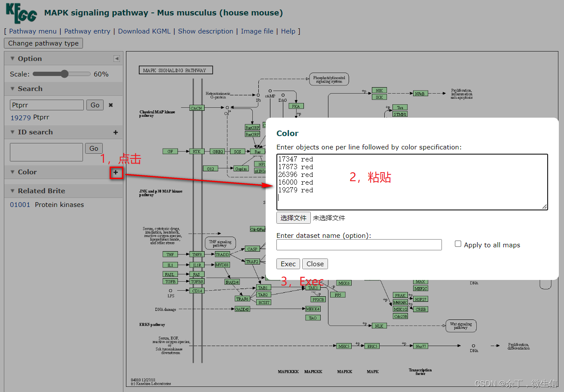Collapse the left panel arrow icon
Viewport: 564px width, 392px height.
[x=116, y=58]
